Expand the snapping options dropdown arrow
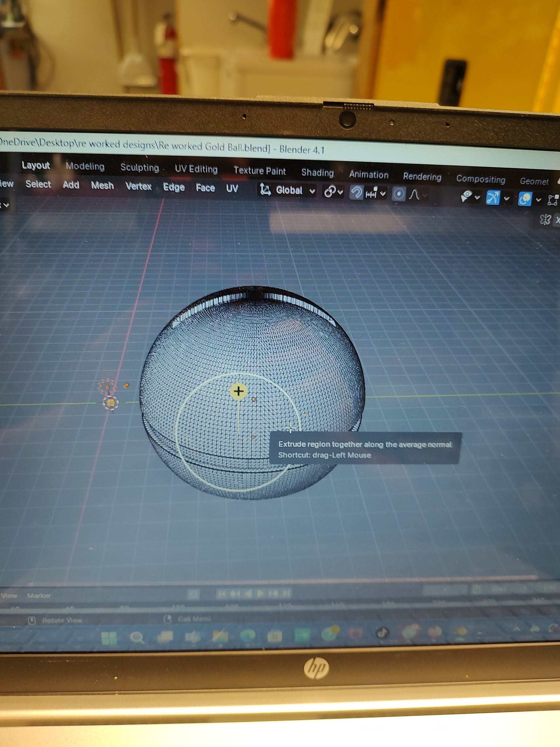This screenshot has height=747, width=560. (383, 194)
